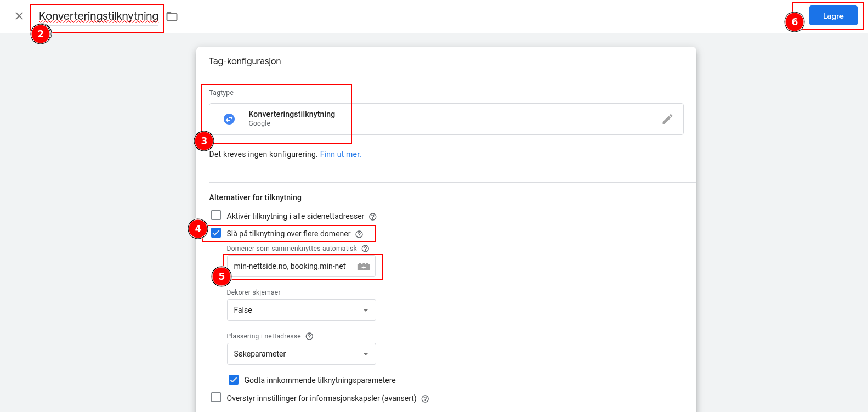
Task: Uncheck Godta innkommende tilknytningsparametere
Action: point(234,380)
